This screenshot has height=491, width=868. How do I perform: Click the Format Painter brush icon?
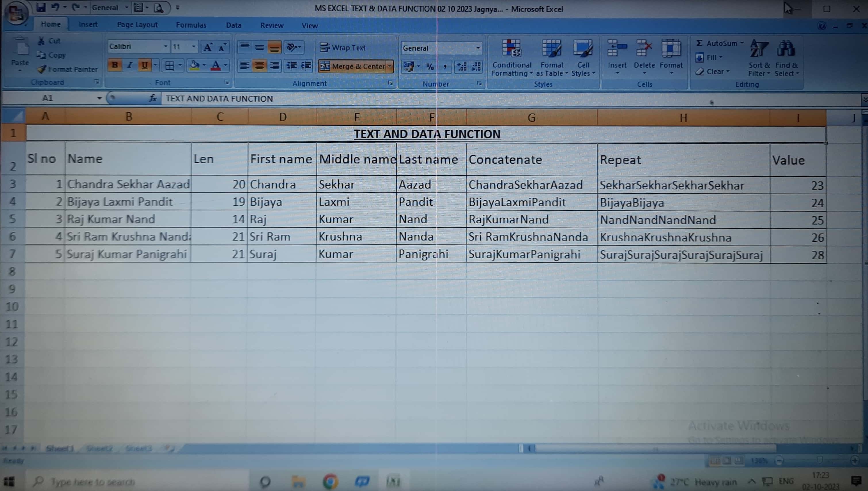(42, 69)
